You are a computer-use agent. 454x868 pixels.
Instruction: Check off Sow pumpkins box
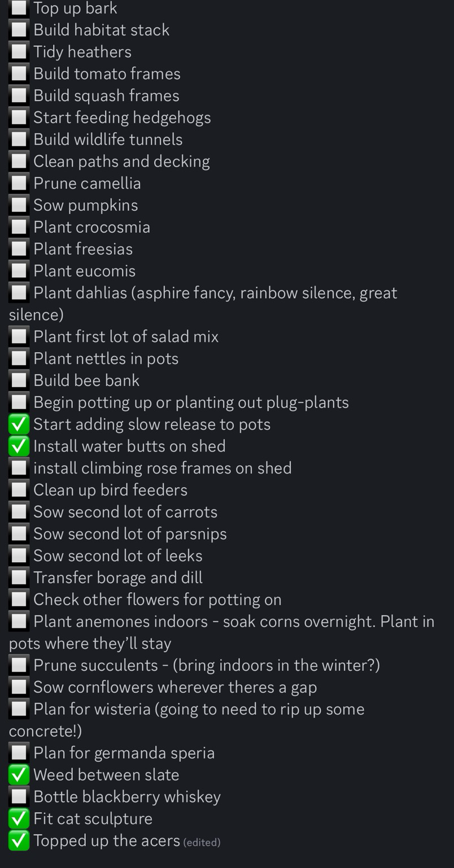point(19,205)
